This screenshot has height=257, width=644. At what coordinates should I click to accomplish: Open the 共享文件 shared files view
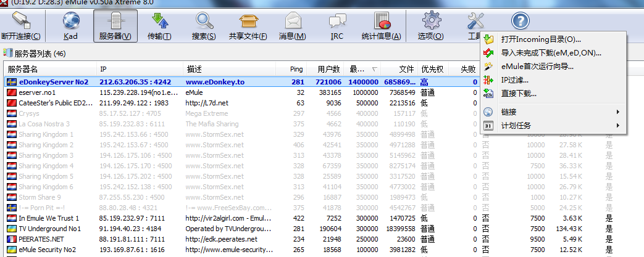pos(248,26)
